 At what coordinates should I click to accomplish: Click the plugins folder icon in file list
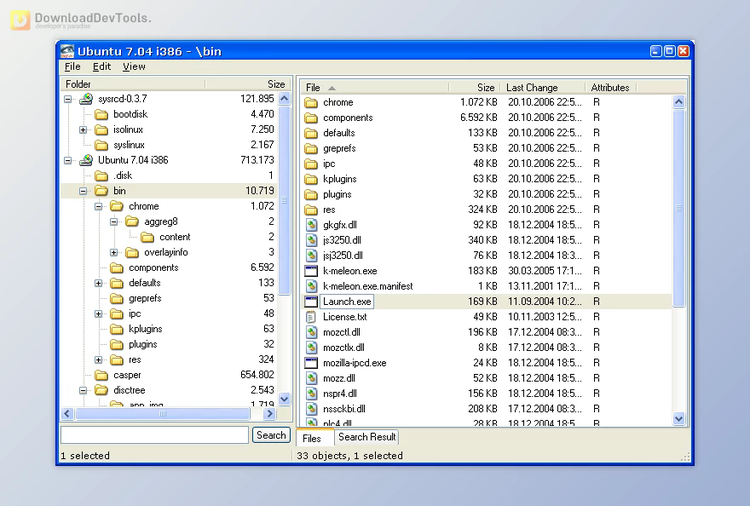(311, 194)
